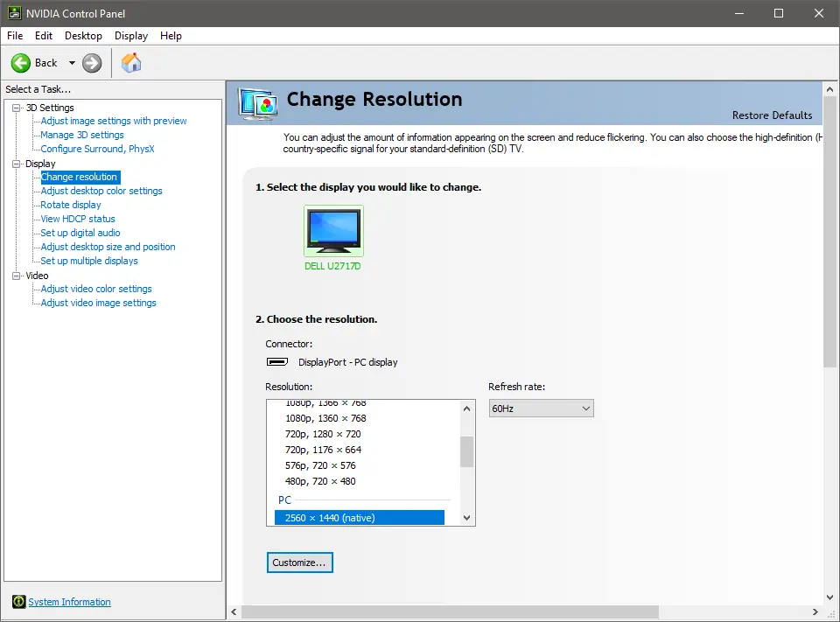Open Configure Surround, PhysX
This screenshot has height=622, width=840.
[97, 149]
